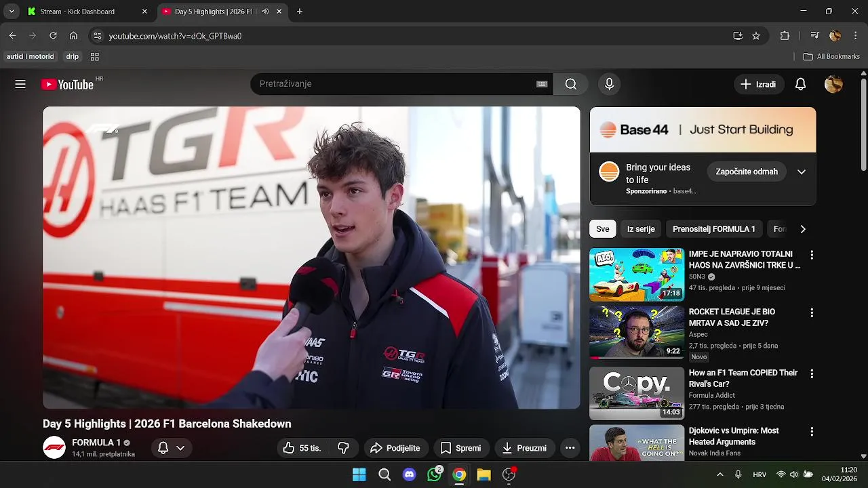868x488 pixels.
Task: Open bookmarks apps grid icon
Action: [95, 57]
